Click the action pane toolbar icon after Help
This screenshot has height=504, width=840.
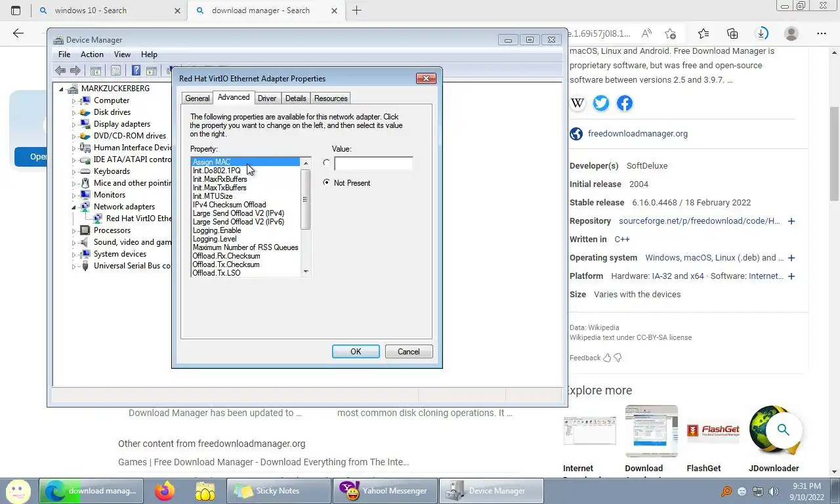[151, 70]
